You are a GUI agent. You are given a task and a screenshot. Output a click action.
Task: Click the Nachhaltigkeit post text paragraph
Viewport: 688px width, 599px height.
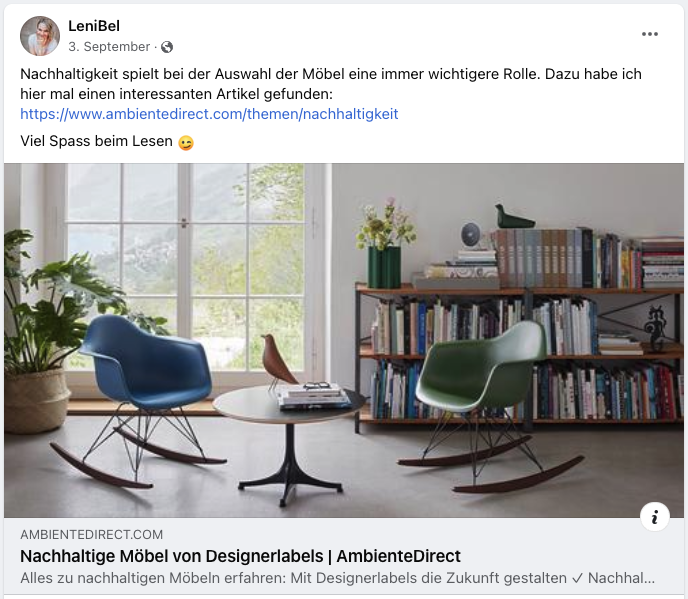click(x=331, y=84)
